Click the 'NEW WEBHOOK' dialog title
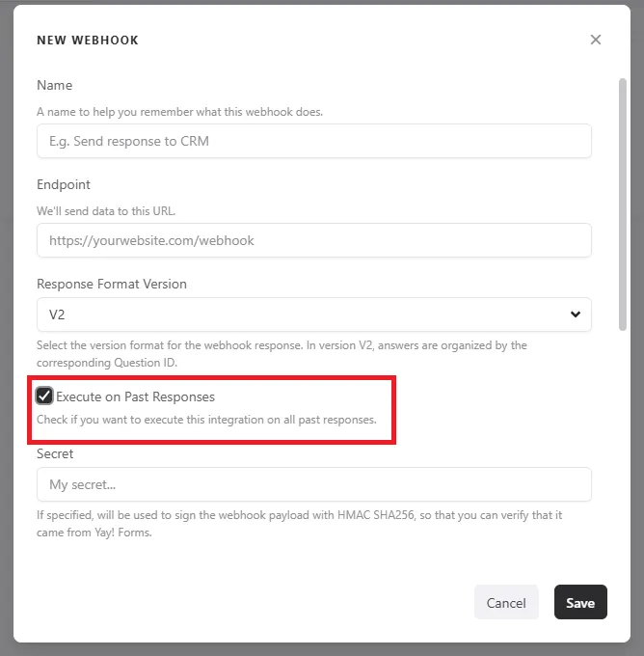The width and height of the screenshot is (644, 656). [88, 41]
